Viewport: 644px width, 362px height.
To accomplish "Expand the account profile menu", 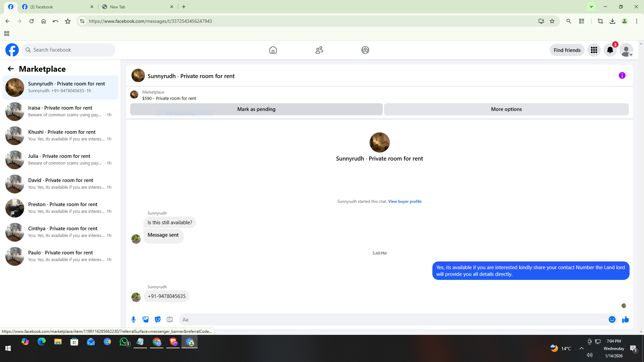I will (x=626, y=50).
